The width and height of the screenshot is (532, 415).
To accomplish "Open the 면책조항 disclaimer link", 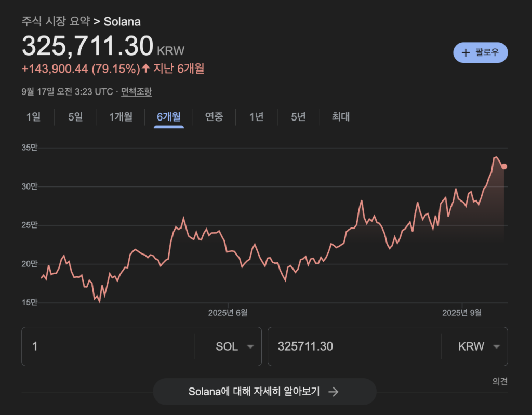I will [x=137, y=91].
